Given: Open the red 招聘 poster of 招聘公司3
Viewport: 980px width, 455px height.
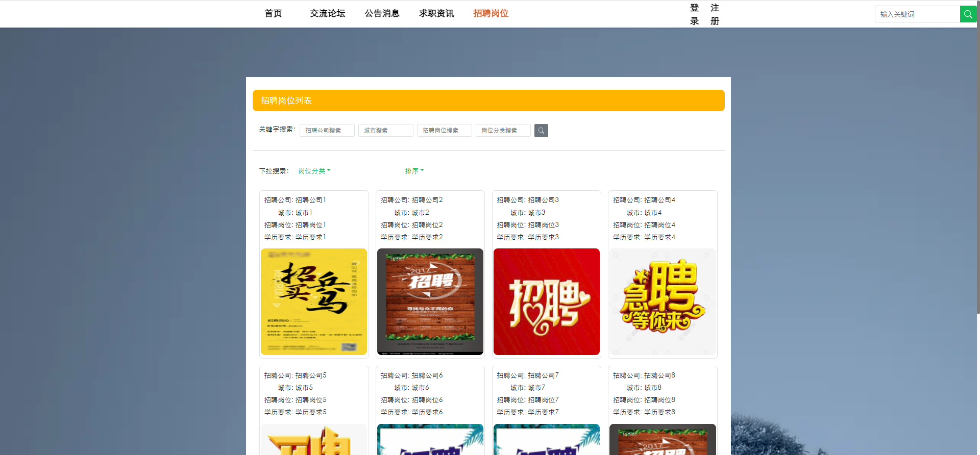Looking at the screenshot, I should coord(547,301).
